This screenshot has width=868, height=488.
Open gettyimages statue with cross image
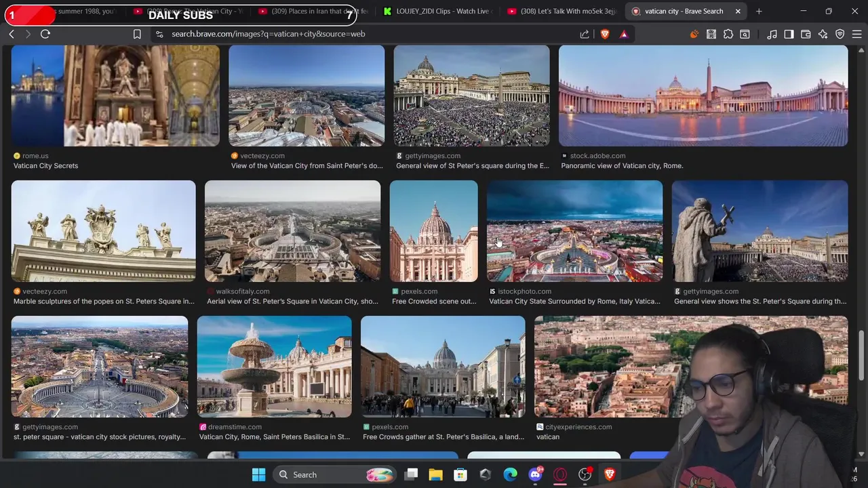pos(759,231)
